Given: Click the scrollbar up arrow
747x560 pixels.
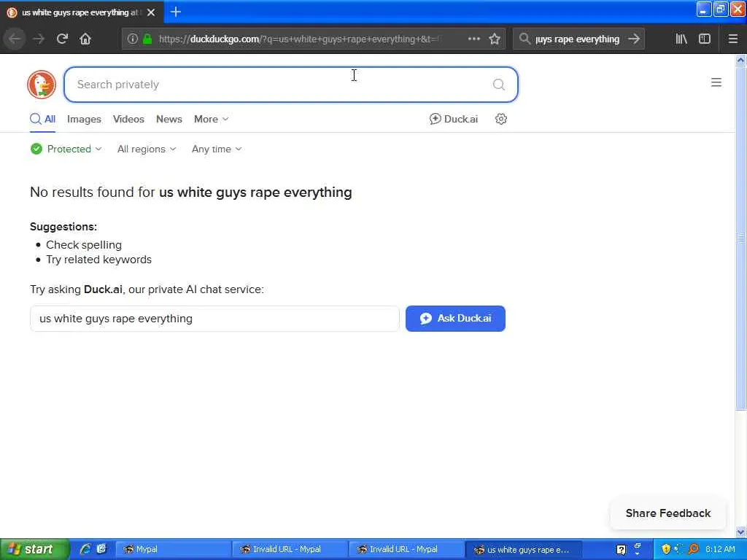Looking at the screenshot, I should (x=740, y=60).
